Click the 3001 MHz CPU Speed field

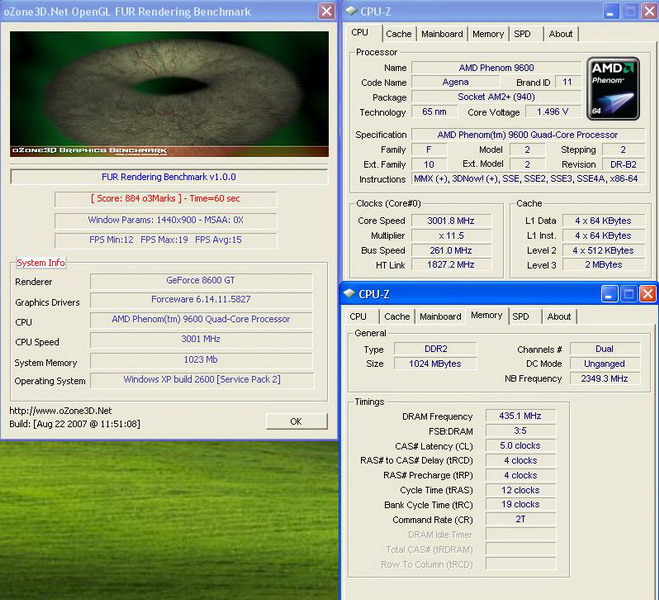click(x=201, y=339)
